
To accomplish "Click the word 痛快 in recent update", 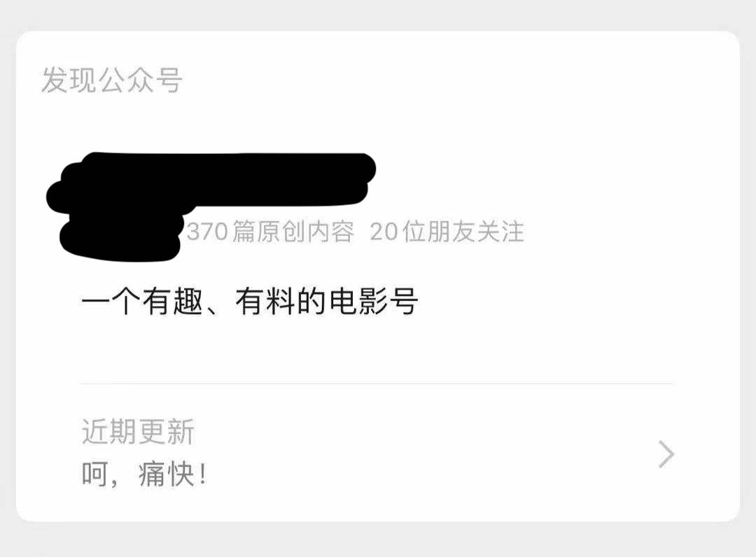I will (167, 474).
